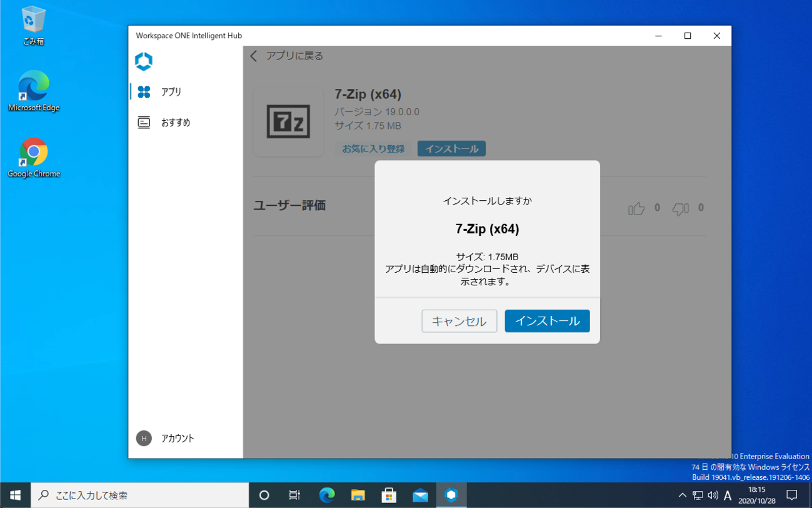Select the Google Chrome desktop shortcut
This screenshot has height=508, width=812.
(33, 158)
